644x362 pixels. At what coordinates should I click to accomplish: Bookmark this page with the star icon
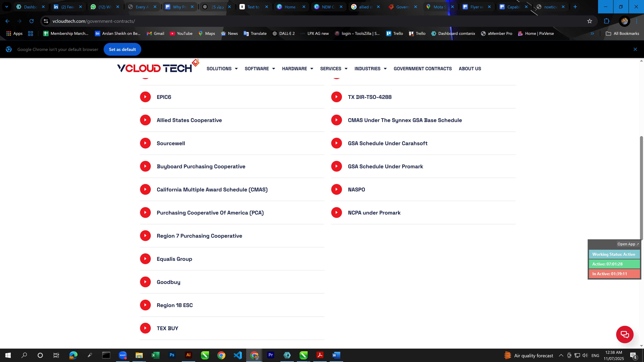[x=589, y=21]
